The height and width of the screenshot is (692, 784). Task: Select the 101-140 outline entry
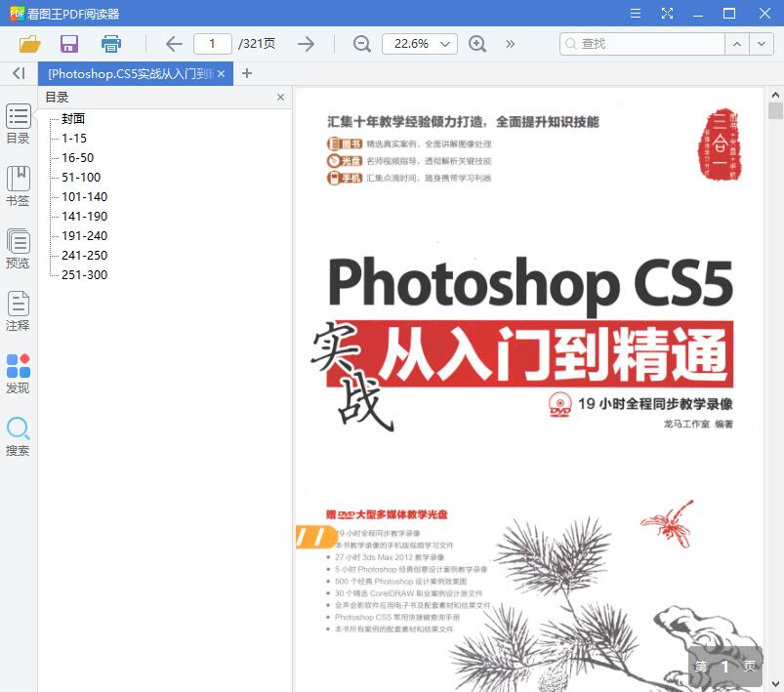click(85, 197)
